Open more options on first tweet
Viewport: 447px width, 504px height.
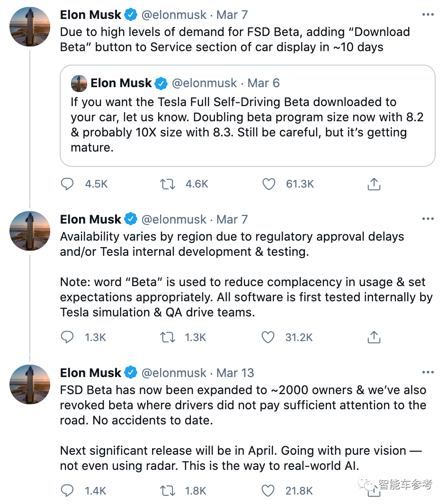[428, 15]
